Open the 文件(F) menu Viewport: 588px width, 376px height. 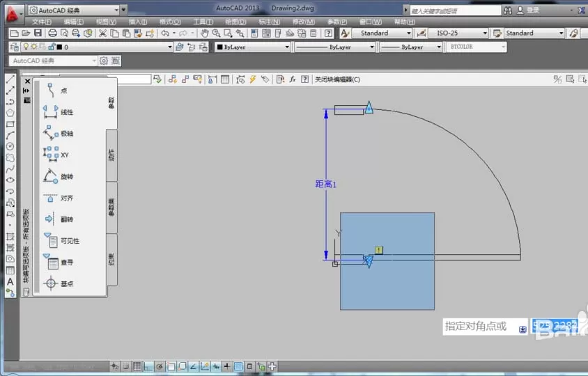click(x=42, y=22)
